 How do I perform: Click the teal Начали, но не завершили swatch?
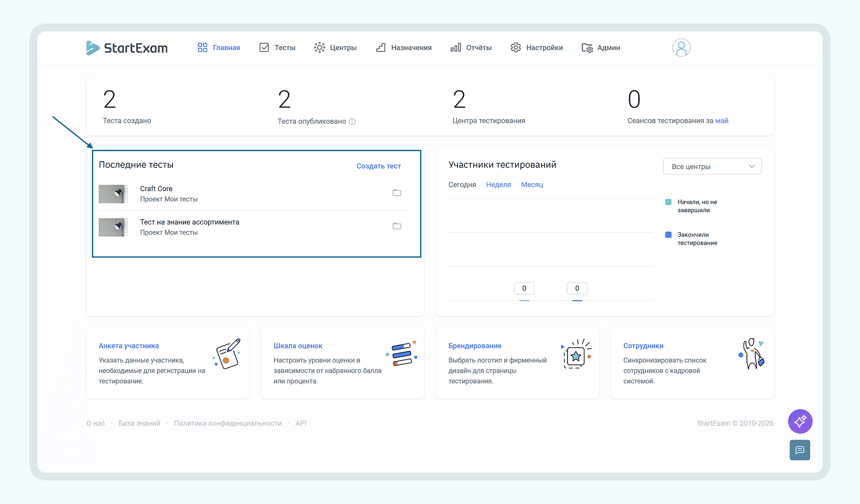tap(668, 202)
